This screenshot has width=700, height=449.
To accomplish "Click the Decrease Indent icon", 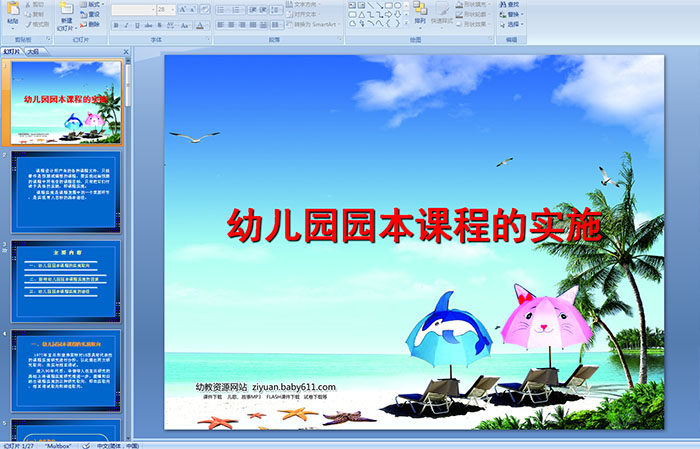I will click(x=253, y=10).
